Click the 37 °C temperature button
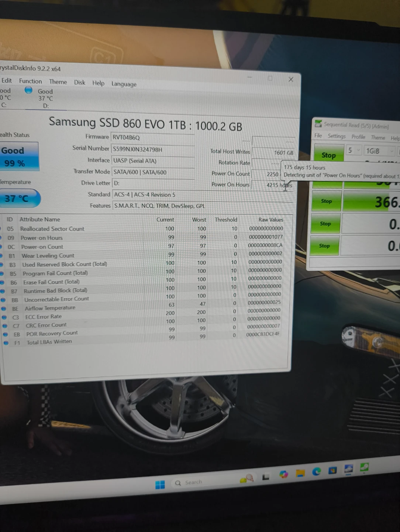Image resolution: width=400 pixels, height=532 pixels. click(x=19, y=199)
